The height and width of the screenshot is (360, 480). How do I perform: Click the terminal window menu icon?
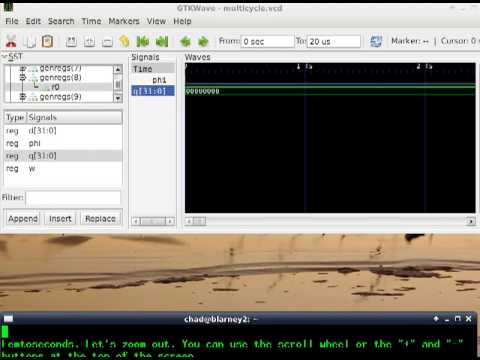[8, 319]
